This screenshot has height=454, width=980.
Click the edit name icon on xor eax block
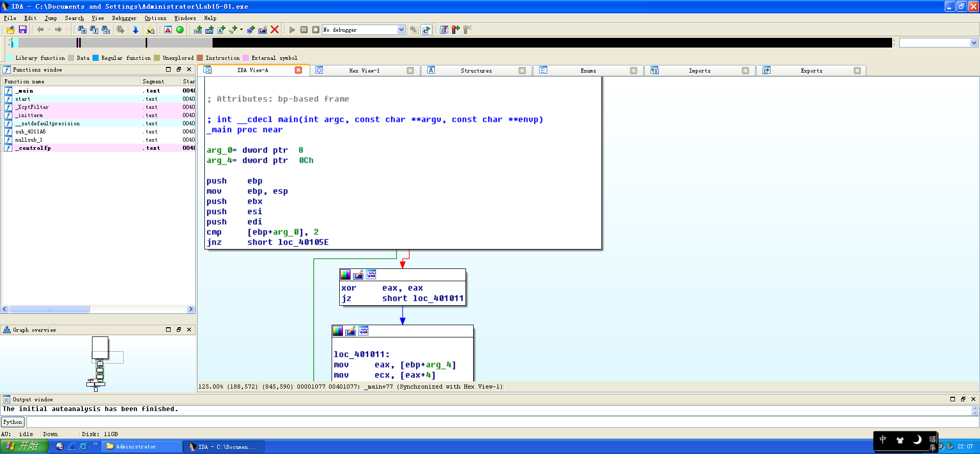pos(358,275)
